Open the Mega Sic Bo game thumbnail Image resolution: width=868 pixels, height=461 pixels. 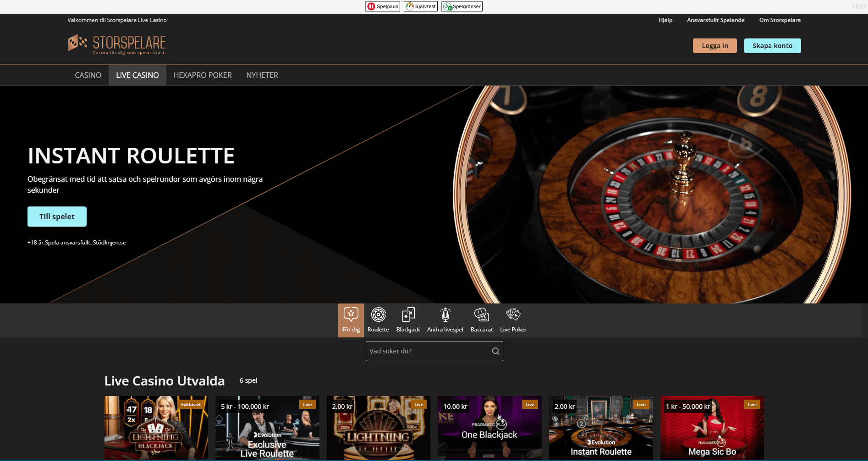(x=712, y=428)
